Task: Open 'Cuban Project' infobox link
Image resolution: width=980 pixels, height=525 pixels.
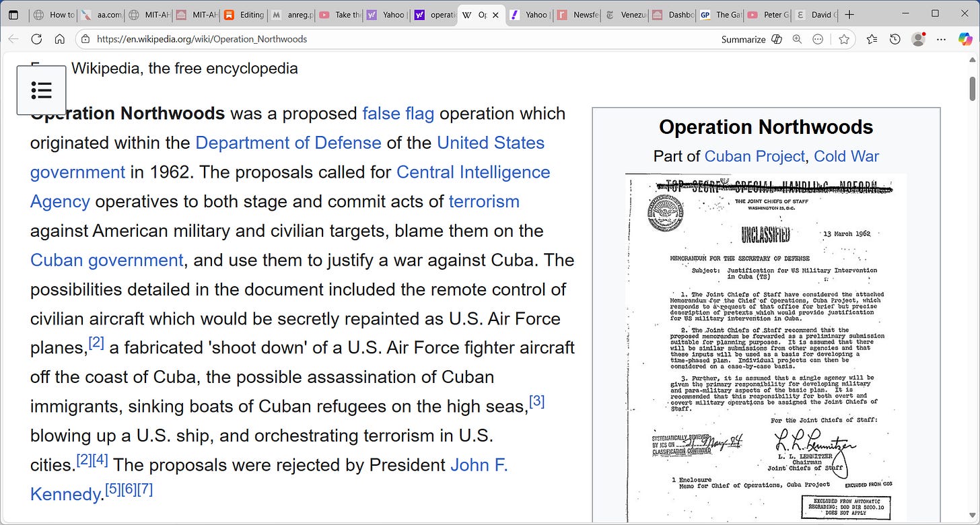Action: pos(755,156)
